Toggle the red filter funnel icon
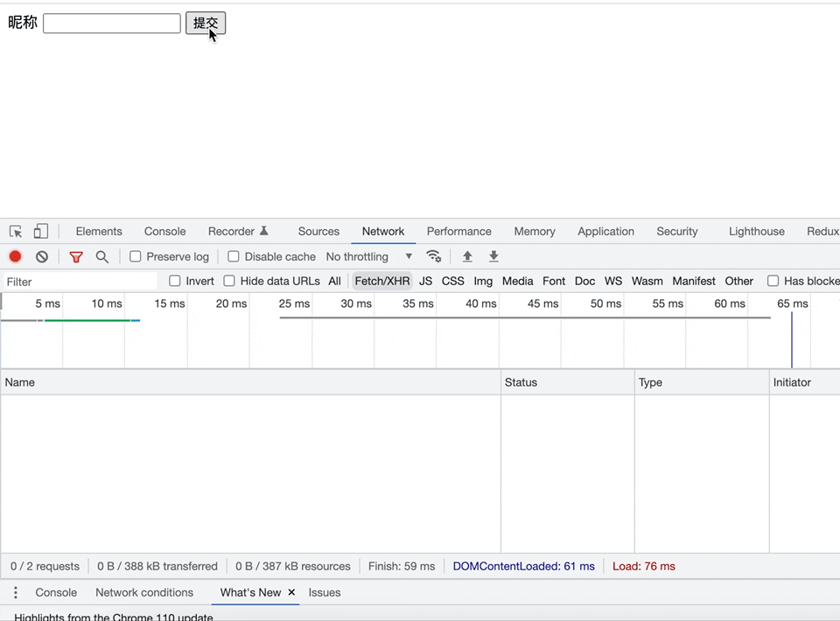 click(x=76, y=257)
